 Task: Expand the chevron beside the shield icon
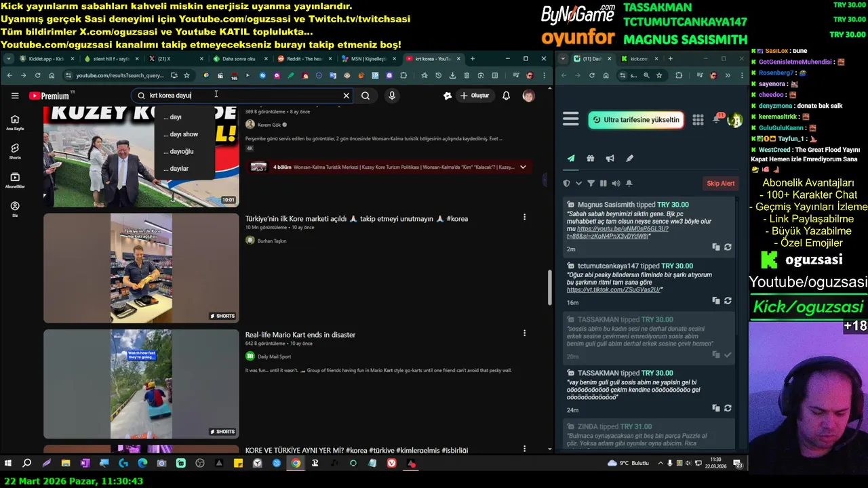[x=578, y=183]
